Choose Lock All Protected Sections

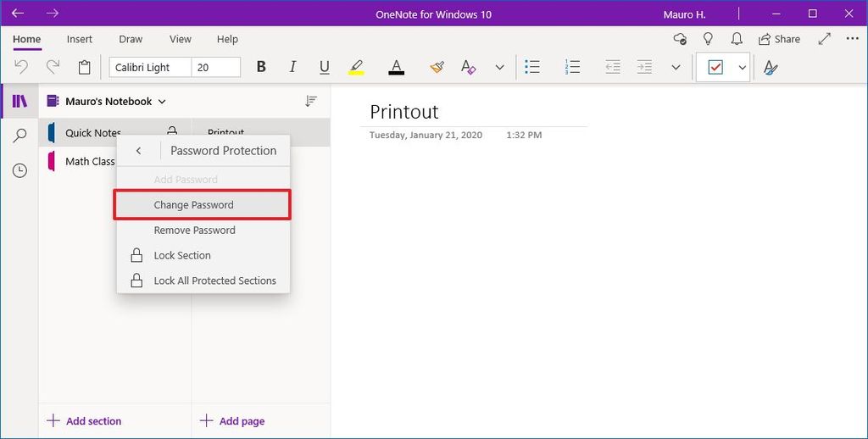(203, 281)
